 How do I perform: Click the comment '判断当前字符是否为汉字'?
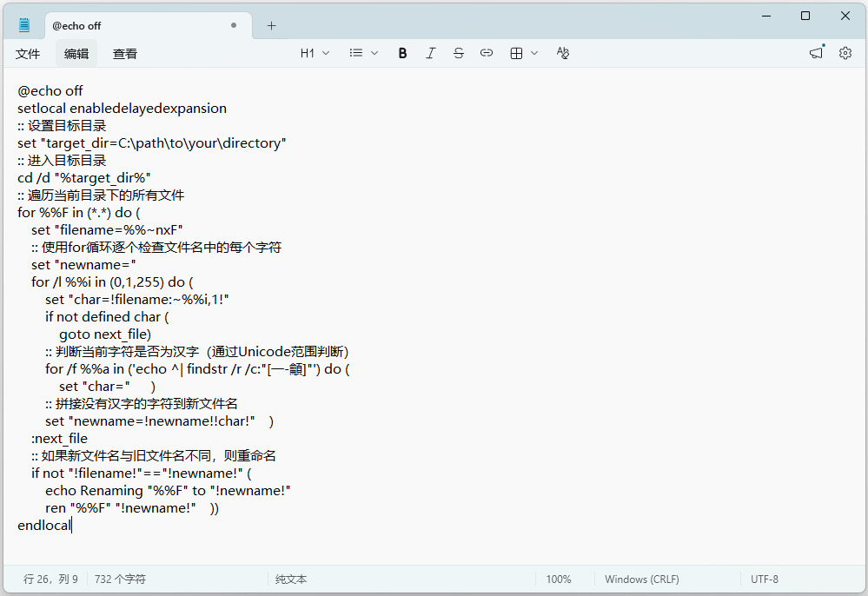(x=127, y=351)
